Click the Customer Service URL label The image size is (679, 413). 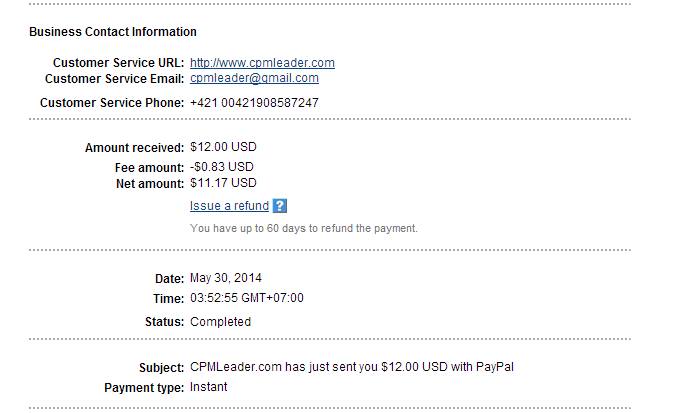point(118,63)
